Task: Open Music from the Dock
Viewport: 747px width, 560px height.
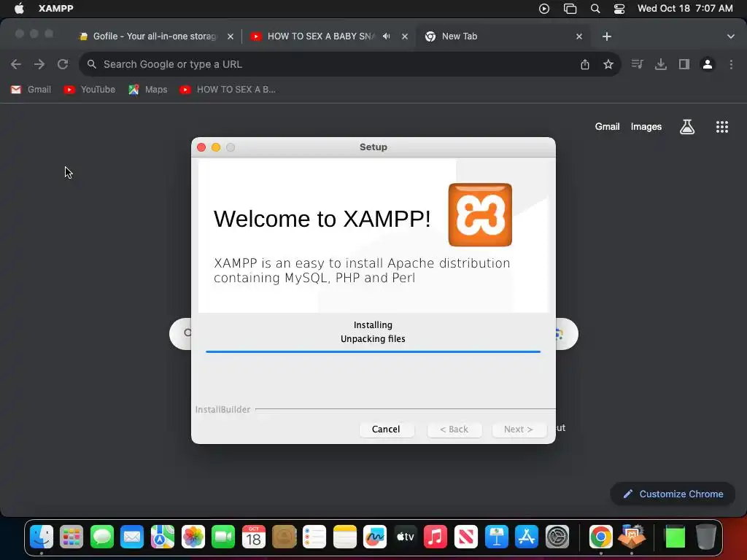Action: (436, 537)
